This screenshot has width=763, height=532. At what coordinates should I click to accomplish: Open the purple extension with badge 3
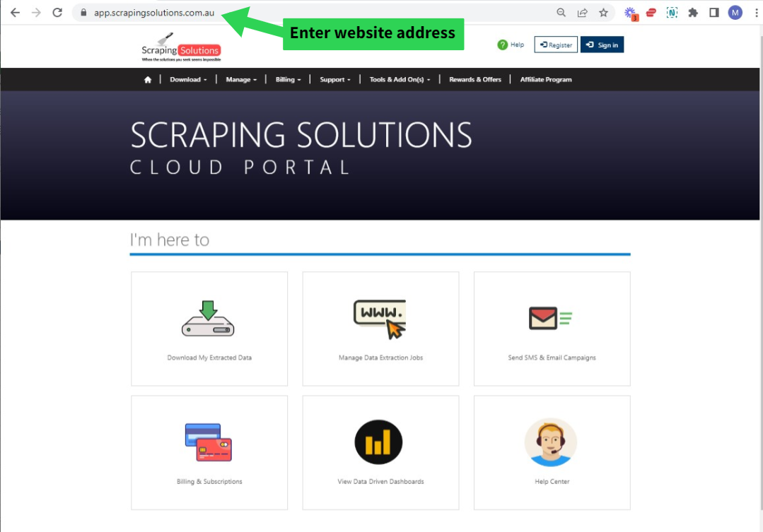tap(631, 13)
